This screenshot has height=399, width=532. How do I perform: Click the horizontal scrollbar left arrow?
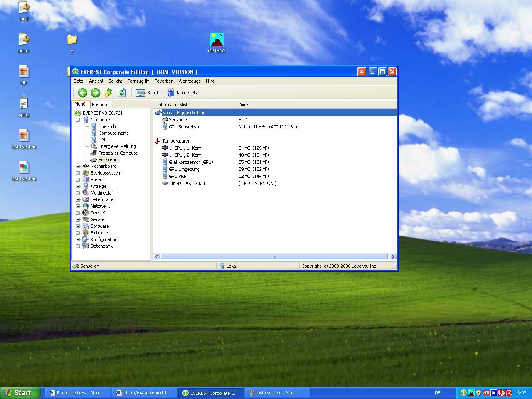click(x=157, y=257)
